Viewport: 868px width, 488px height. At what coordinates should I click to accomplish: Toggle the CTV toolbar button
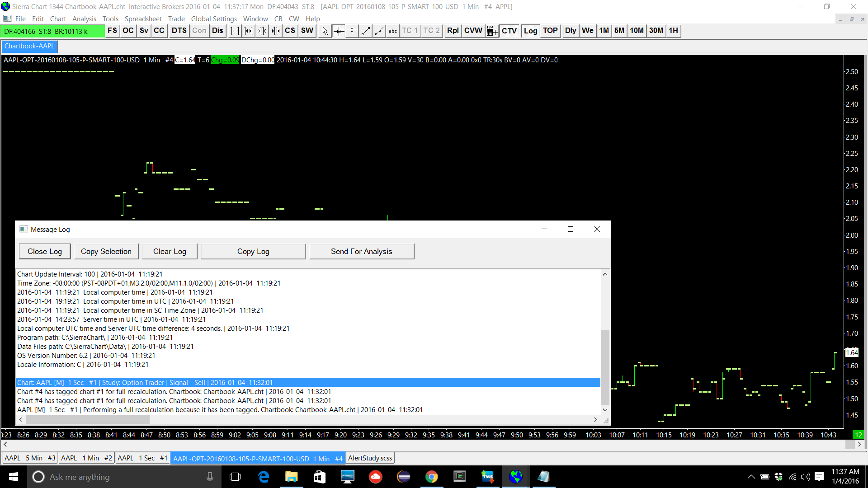tap(509, 31)
